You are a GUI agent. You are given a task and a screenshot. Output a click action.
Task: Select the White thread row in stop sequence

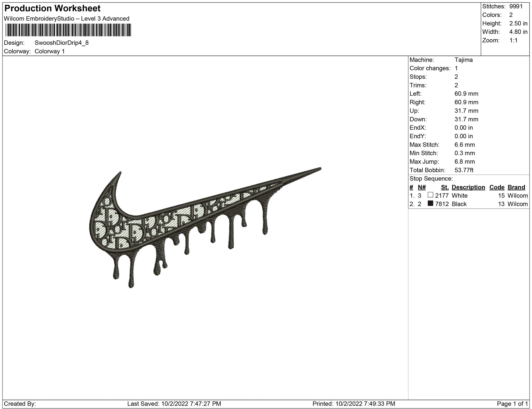[460, 196]
